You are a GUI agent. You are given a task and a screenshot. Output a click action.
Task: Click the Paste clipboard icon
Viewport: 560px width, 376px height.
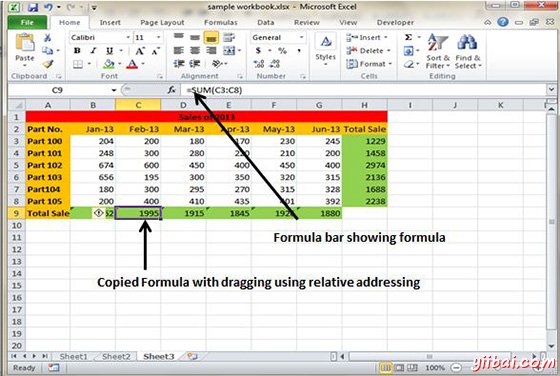(x=25, y=43)
